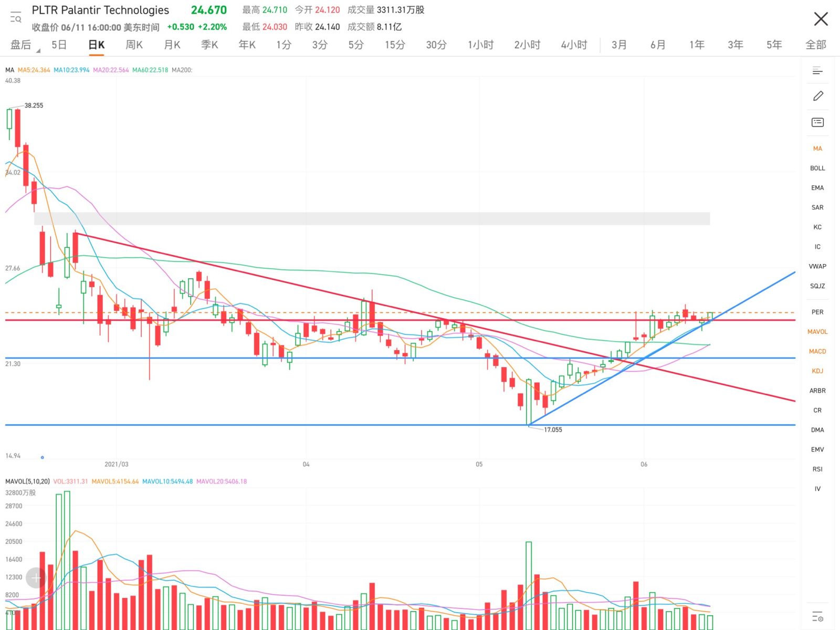840x630 pixels.
Task: Click the MA60:22.518 legend value
Action: [150, 70]
